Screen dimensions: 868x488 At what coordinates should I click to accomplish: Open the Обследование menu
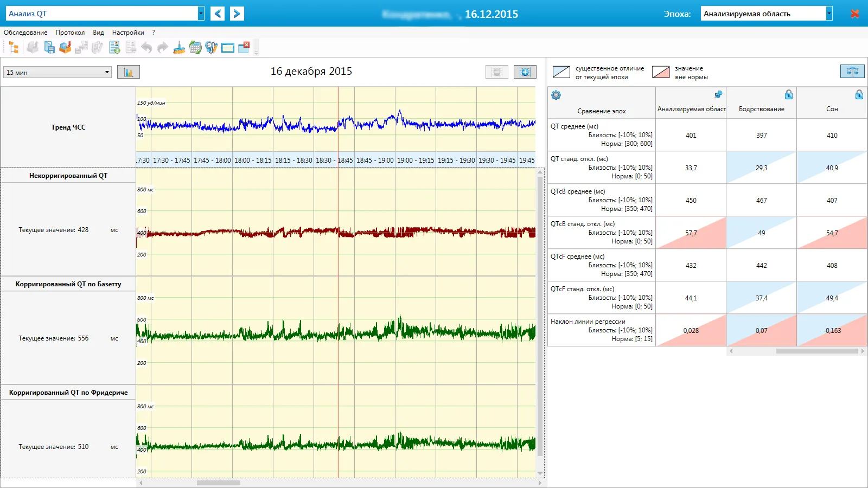25,33
